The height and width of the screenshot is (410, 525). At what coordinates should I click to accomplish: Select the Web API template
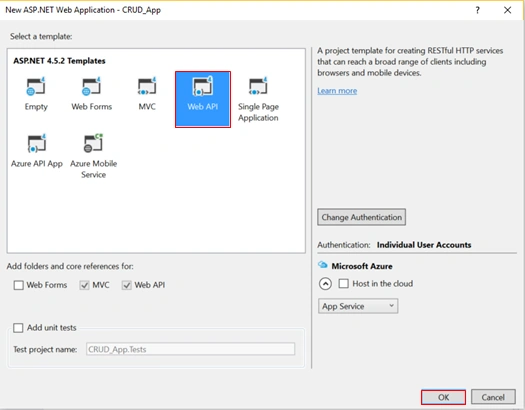203,99
